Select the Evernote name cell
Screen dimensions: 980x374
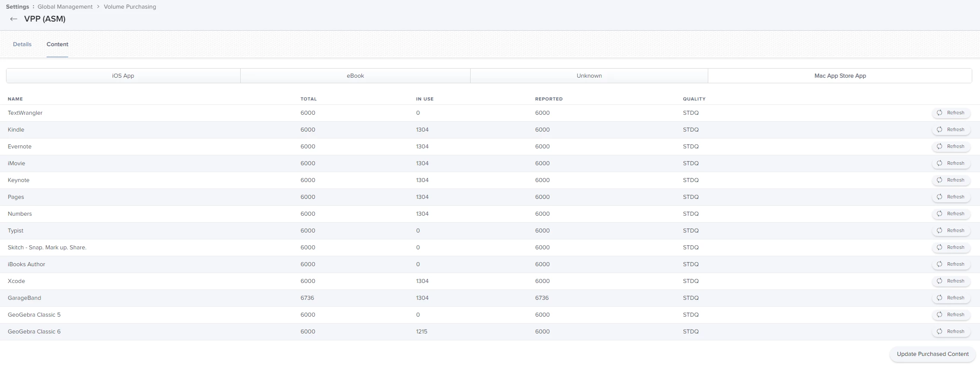19,146
